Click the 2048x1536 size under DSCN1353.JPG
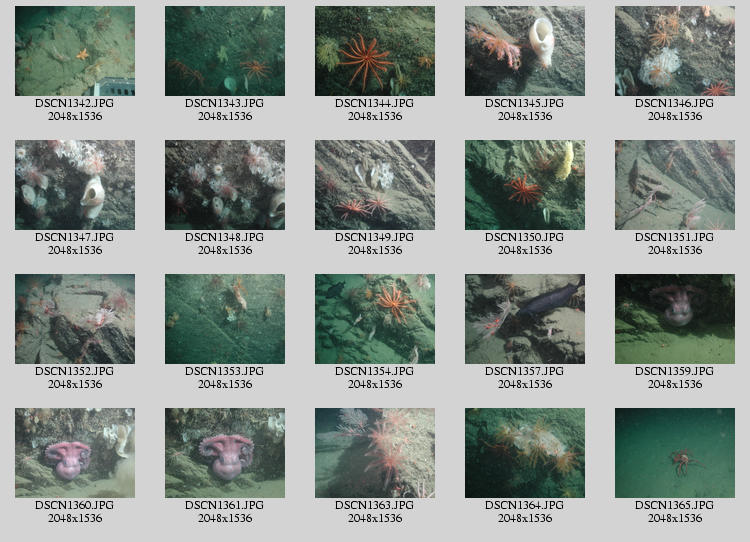This screenshot has height=542, width=750. [225, 384]
